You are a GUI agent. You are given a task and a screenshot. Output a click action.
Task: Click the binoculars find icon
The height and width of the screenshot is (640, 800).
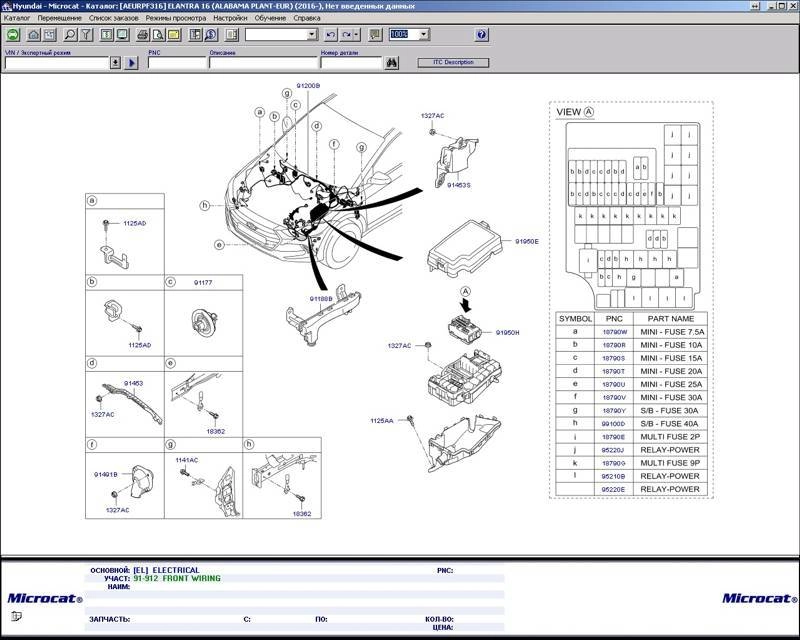pyautogui.click(x=392, y=63)
